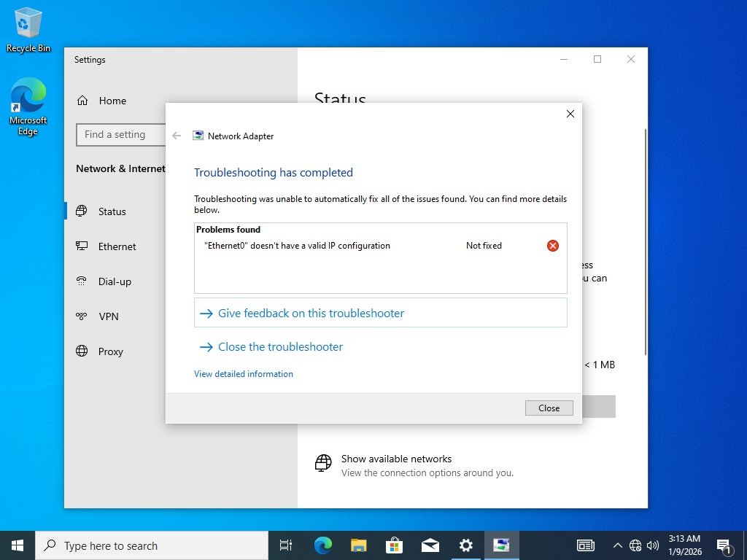
Task: Show hidden icons with the tray chevron
Action: 618,545
